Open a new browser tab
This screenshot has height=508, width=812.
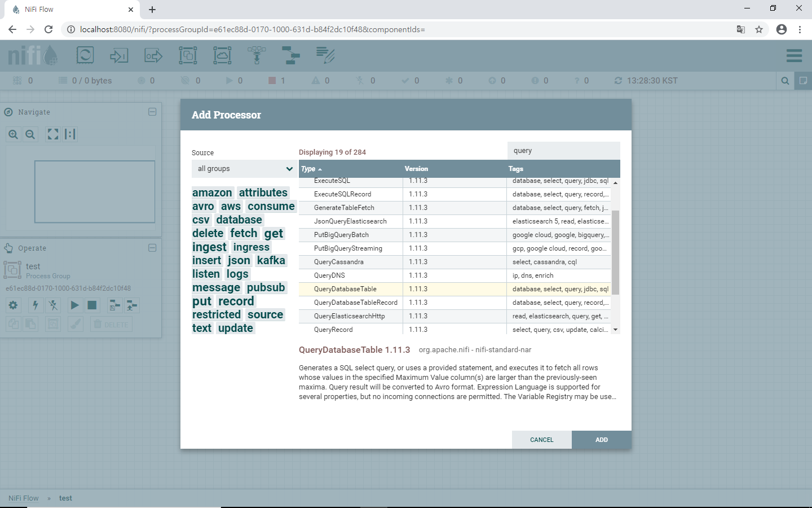[x=152, y=10]
